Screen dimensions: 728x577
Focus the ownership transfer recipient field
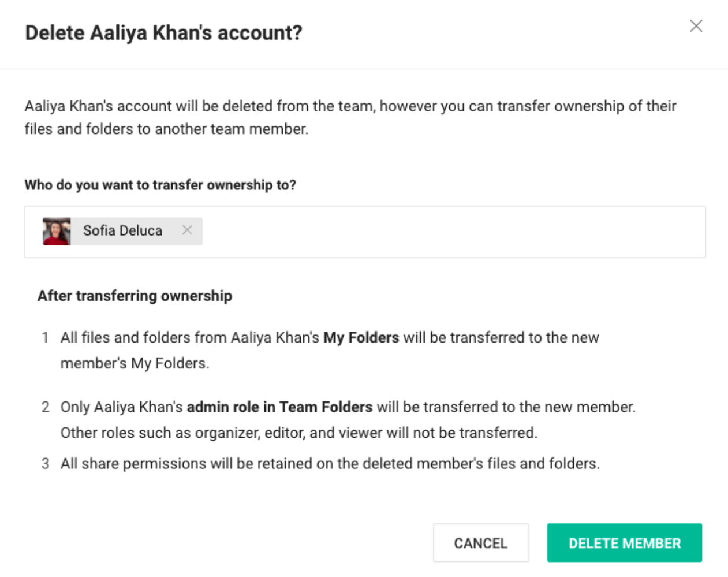pyautogui.click(x=365, y=232)
